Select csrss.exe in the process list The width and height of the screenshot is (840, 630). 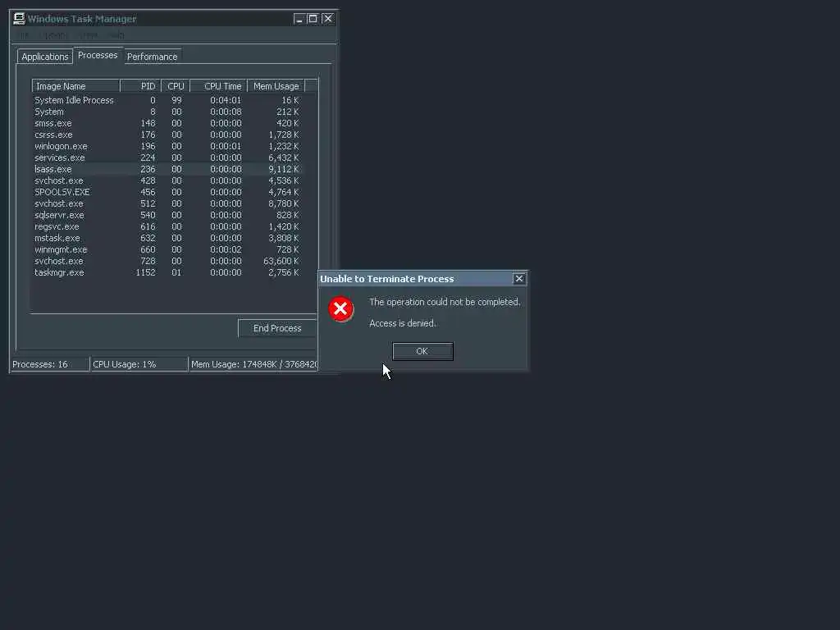pos(167,135)
